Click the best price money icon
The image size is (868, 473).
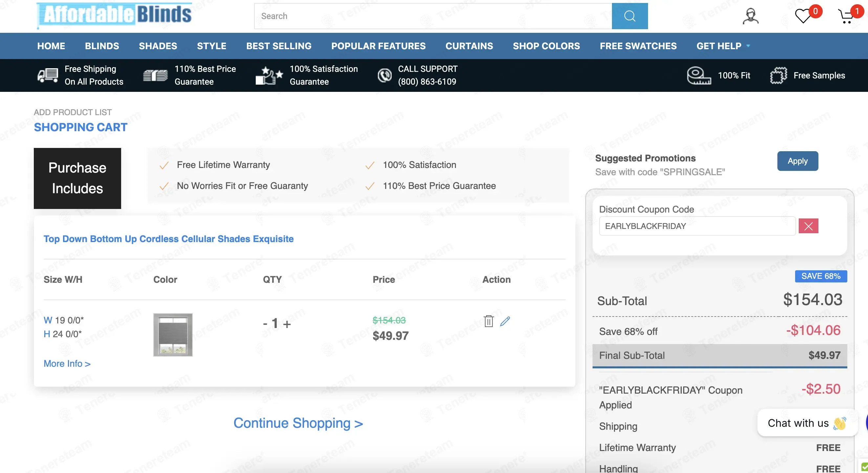pyautogui.click(x=155, y=75)
